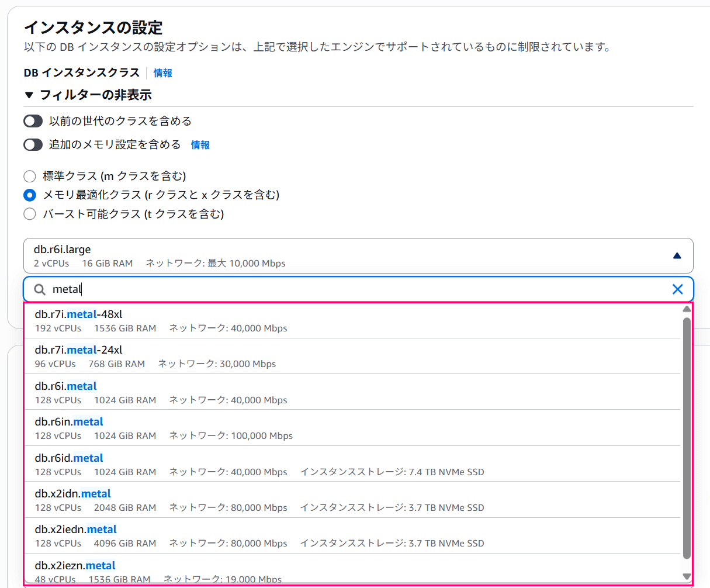This screenshot has width=710, height=588.
Task: Choose db.r6i.metal option
Action: tap(352, 392)
